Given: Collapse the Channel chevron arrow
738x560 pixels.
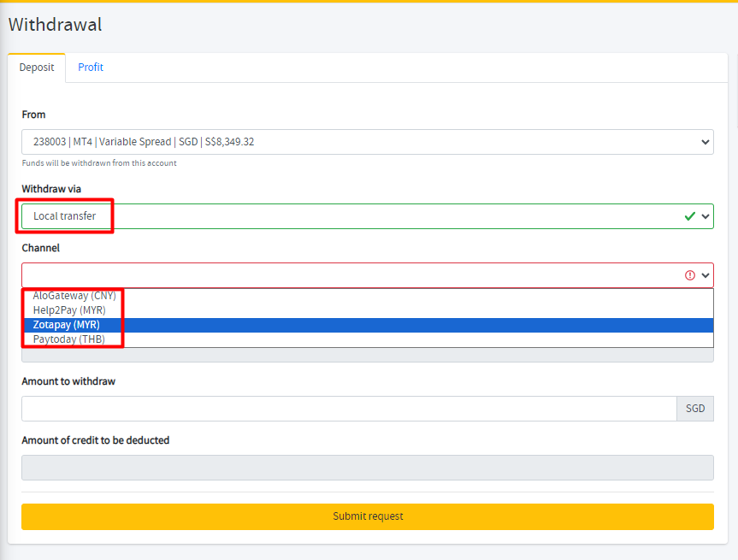Looking at the screenshot, I should coord(705,275).
